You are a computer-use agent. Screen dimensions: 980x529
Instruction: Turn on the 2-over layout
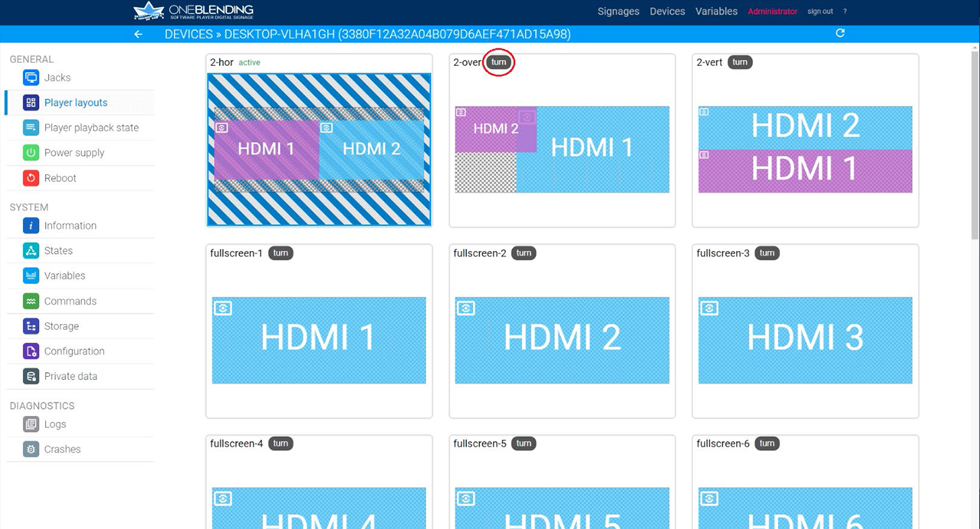(498, 63)
